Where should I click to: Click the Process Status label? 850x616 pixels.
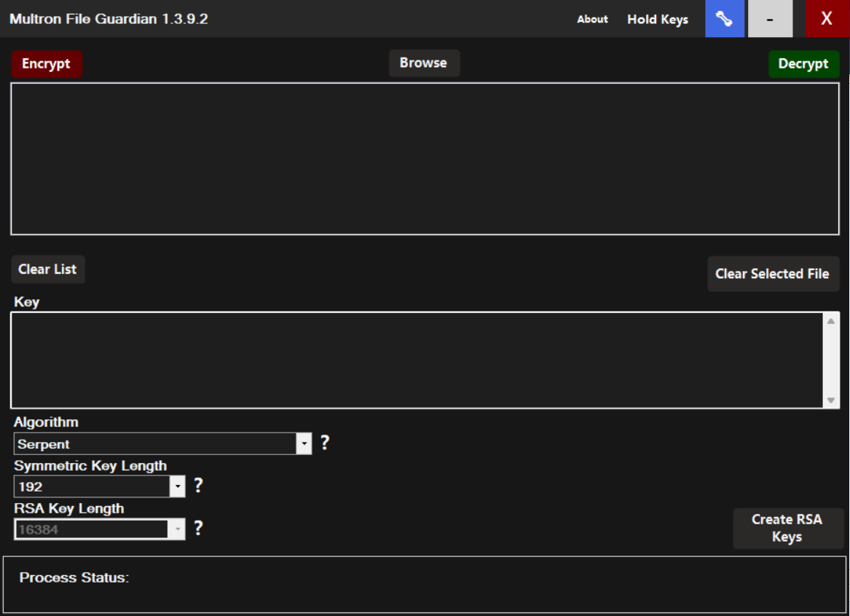click(74, 577)
